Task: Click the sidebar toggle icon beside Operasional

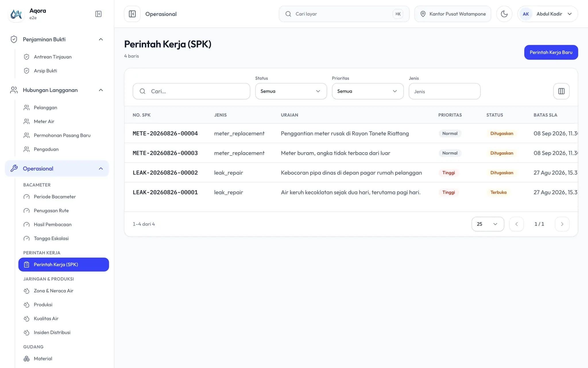Action: click(x=132, y=14)
